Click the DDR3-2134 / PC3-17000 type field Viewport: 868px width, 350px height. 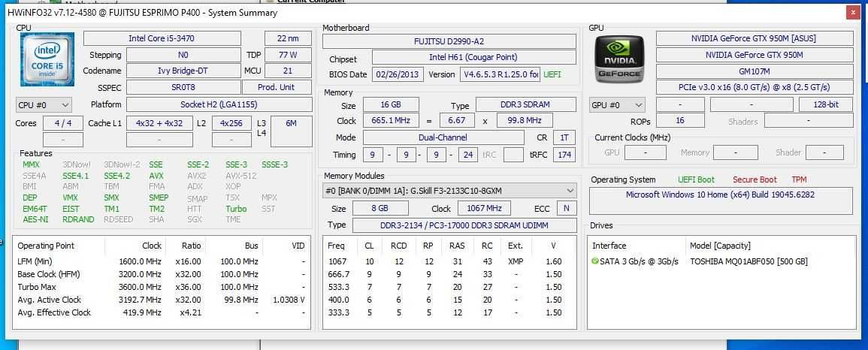click(x=464, y=225)
